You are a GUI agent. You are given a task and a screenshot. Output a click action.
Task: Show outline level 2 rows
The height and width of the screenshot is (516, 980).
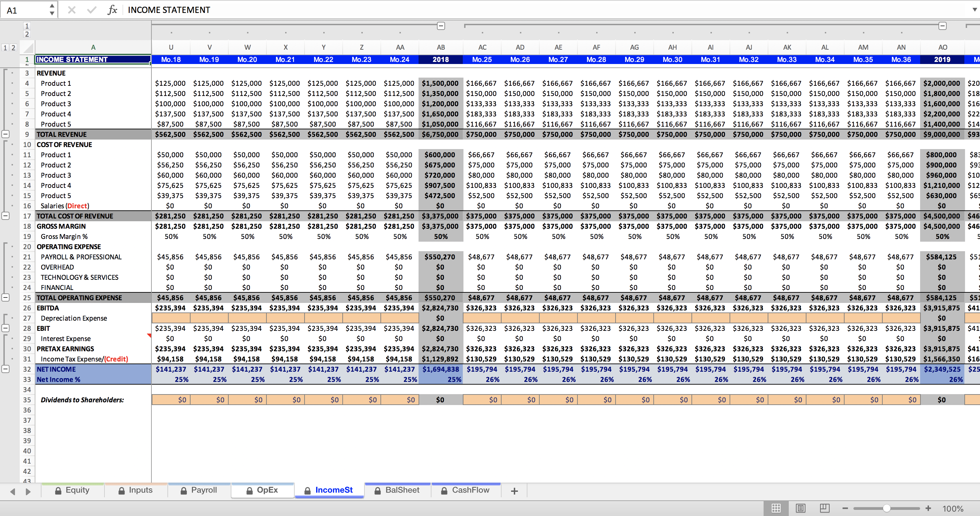coord(13,48)
